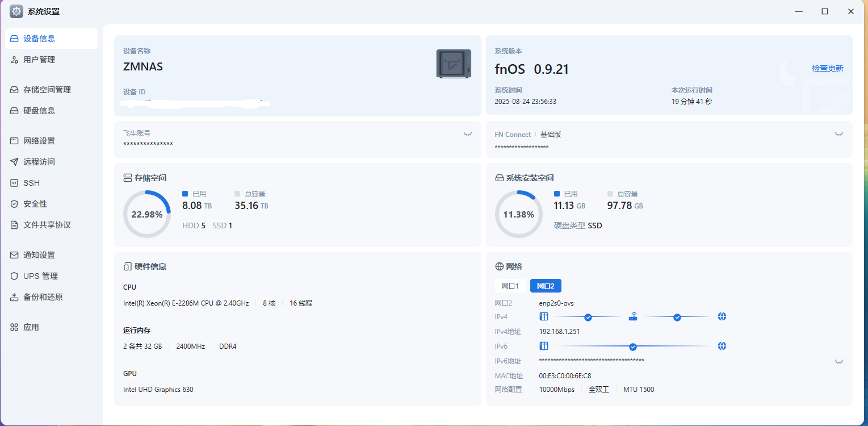Show the hidden FN Connect ID

coord(838,135)
